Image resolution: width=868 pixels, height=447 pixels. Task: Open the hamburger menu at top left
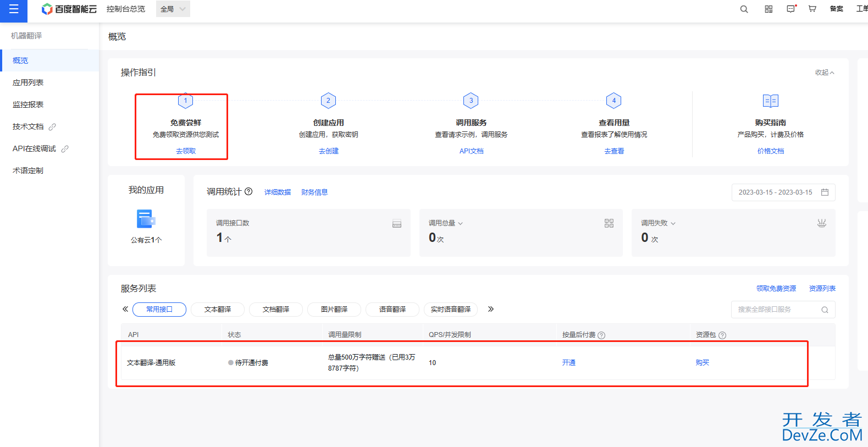tap(14, 9)
